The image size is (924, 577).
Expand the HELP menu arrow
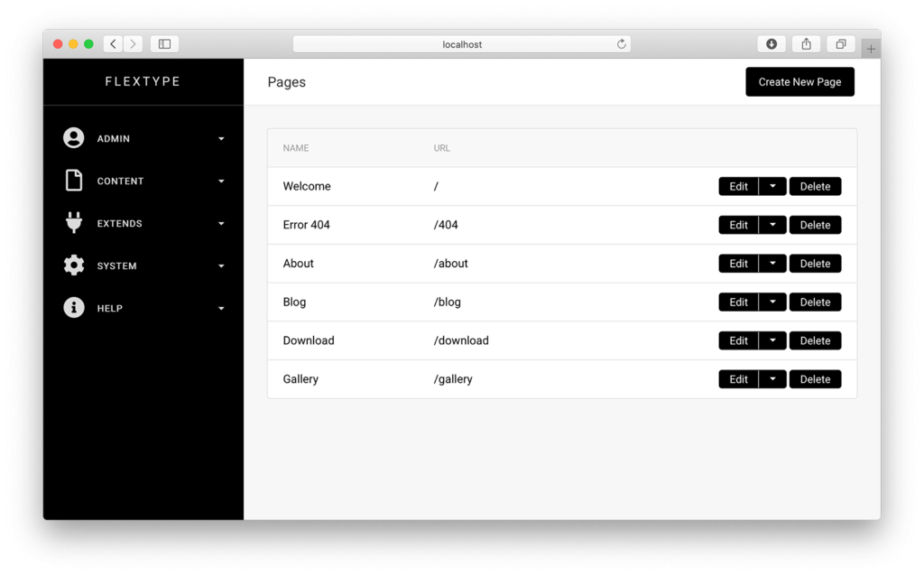coord(222,309)
